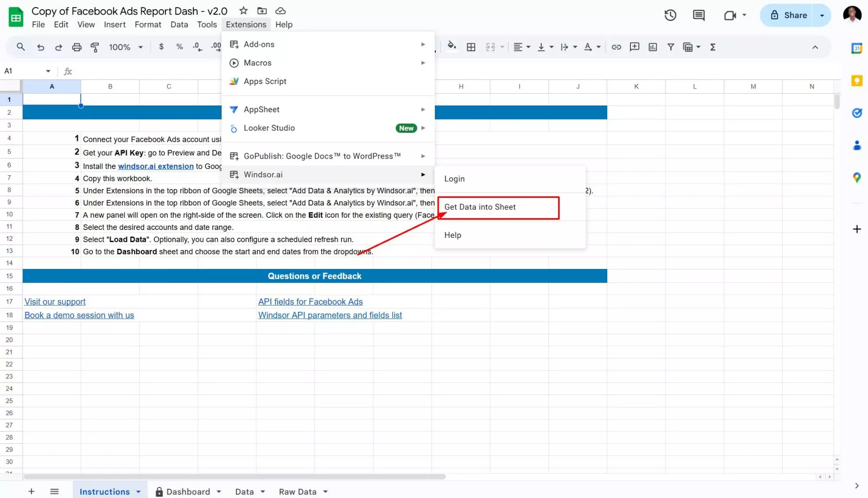Open AppSheet submenu entry
The width and height of the screenshot is (868, 498).
(x=328, y=109)
